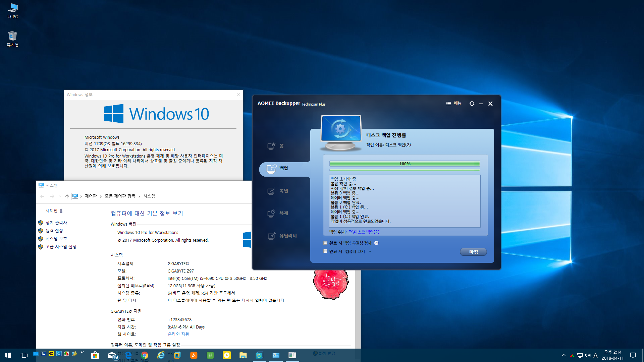Viewport: 644px width, 362px height.
Task: Select the 유틸리티 tab in AOMEI sidebar
Action: (x=282, y=236)
